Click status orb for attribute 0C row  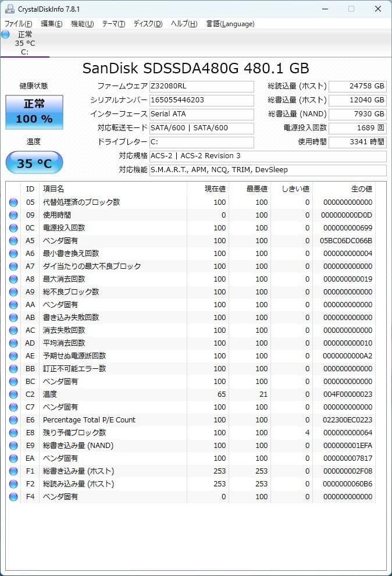(13, 228)
